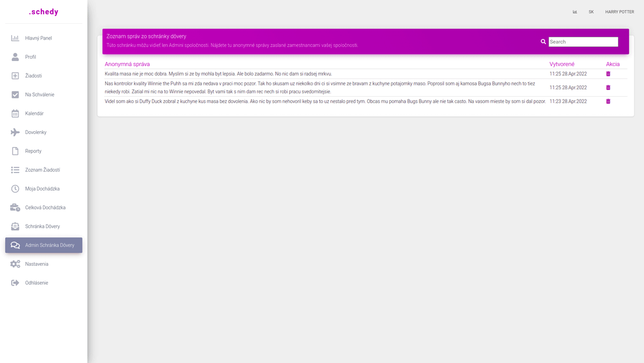Click the calendar icon in sidebar

(x=15, y=114)
